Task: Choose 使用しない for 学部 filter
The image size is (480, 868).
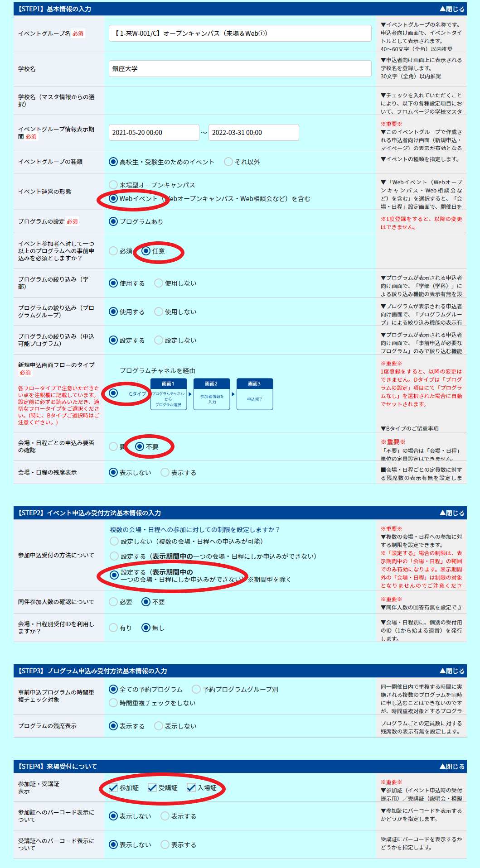Action: point(159,283)
